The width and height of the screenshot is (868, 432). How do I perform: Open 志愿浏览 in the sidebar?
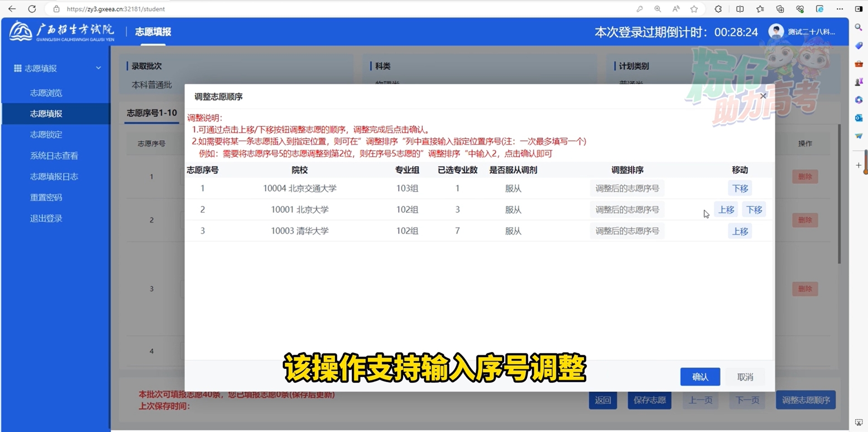[46, 93]
